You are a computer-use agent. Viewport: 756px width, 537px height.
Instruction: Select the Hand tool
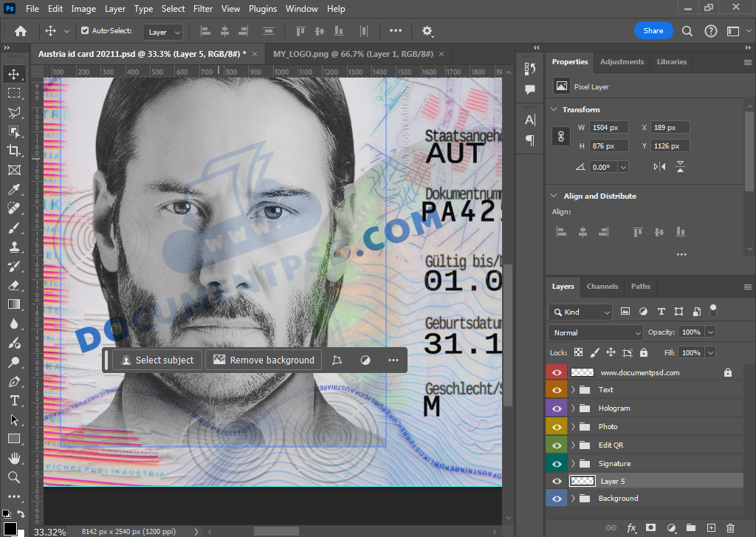click(x=14, y=458)
